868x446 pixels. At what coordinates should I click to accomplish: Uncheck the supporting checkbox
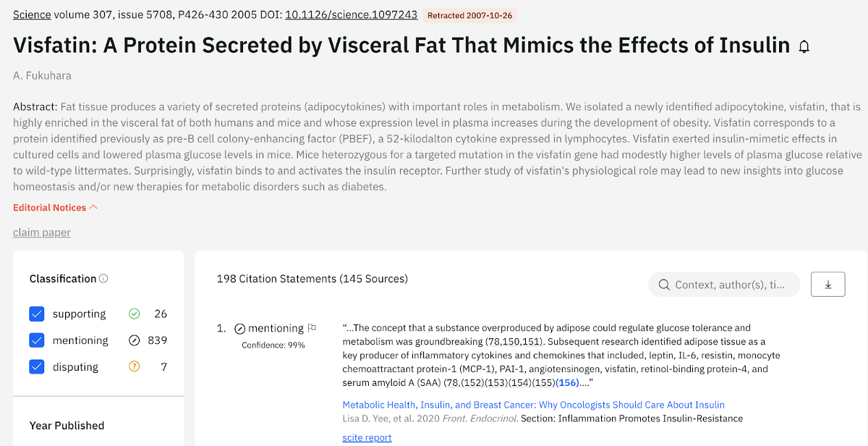pyautogui.click(x=37, y=314)
